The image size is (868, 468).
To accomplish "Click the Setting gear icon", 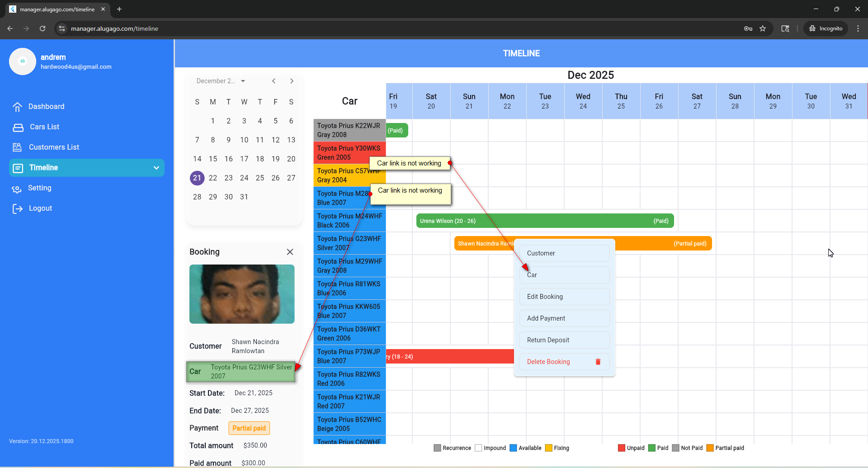I will coord(17,189).
